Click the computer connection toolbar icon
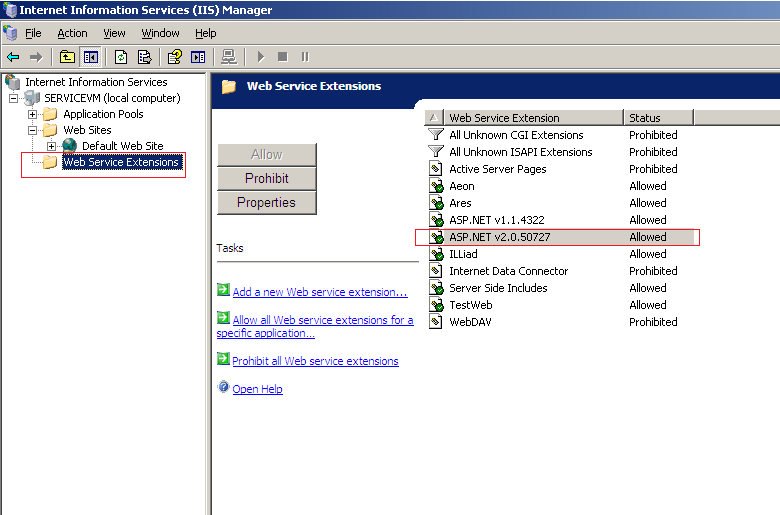Image resolution: width=780 pixels, height=515 pixels. pyautogui.click(x=229, y=57)
